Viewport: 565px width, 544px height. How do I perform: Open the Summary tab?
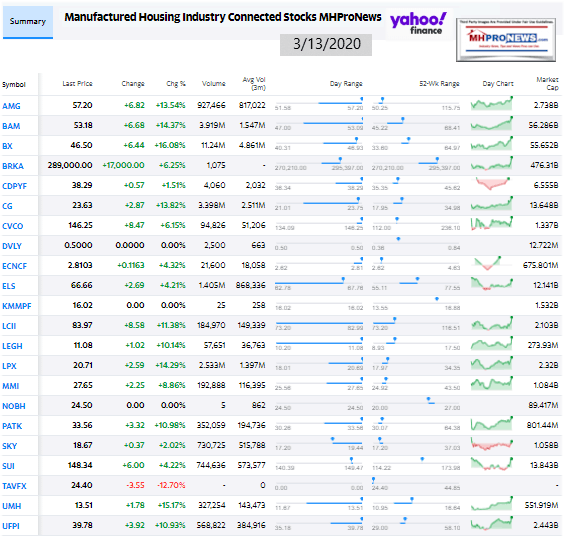coord(28,22)
